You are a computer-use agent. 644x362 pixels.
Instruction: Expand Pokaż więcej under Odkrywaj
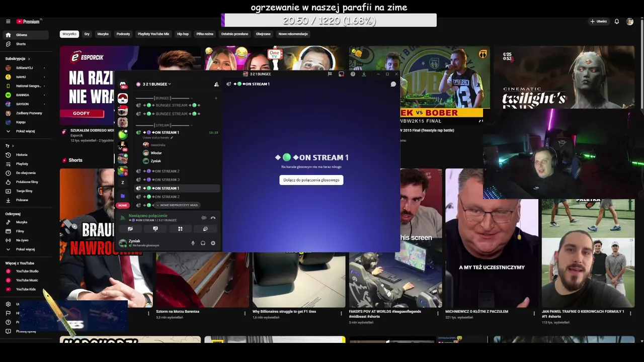point(26,249)
